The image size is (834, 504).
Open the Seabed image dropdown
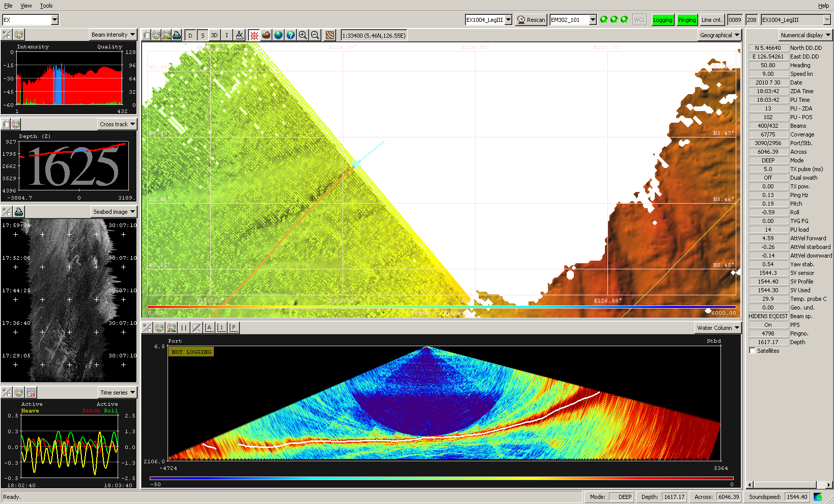[x=114, y=212]
